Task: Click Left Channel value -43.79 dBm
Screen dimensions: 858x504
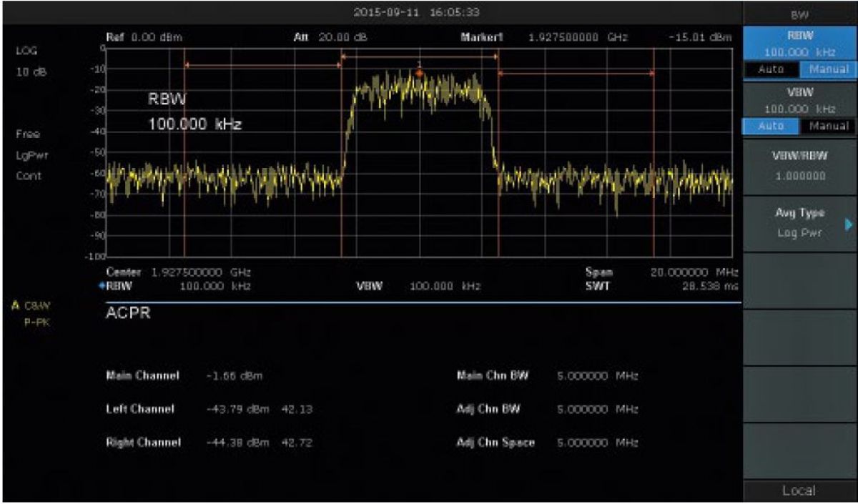Action: coord(237,409)
